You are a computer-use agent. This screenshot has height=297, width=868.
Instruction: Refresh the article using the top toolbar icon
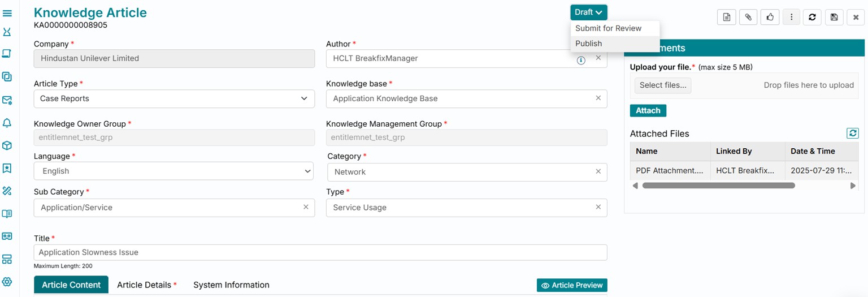pyautogui.click(x=812, y=18)
